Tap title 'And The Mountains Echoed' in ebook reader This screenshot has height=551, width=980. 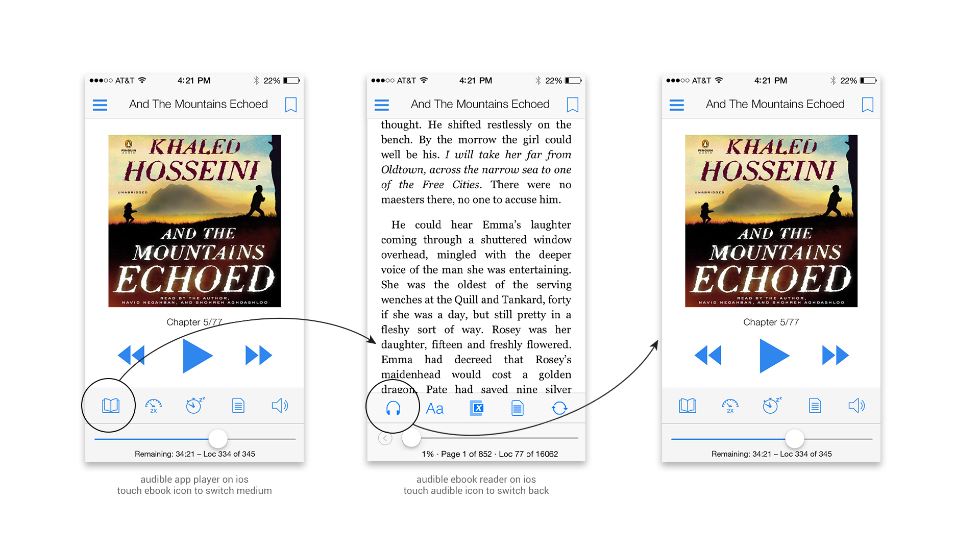tap(480, 104)
